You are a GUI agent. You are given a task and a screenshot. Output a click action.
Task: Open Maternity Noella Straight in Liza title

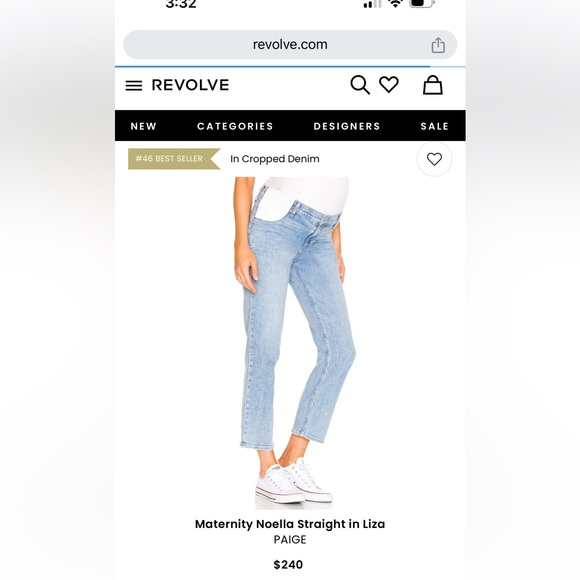coord(290,524)
